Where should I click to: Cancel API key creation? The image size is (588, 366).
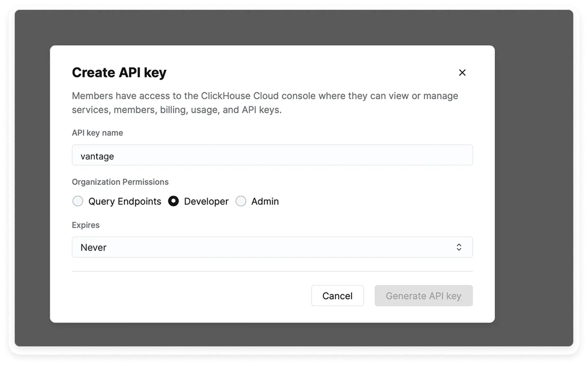[x=338, y=296]
